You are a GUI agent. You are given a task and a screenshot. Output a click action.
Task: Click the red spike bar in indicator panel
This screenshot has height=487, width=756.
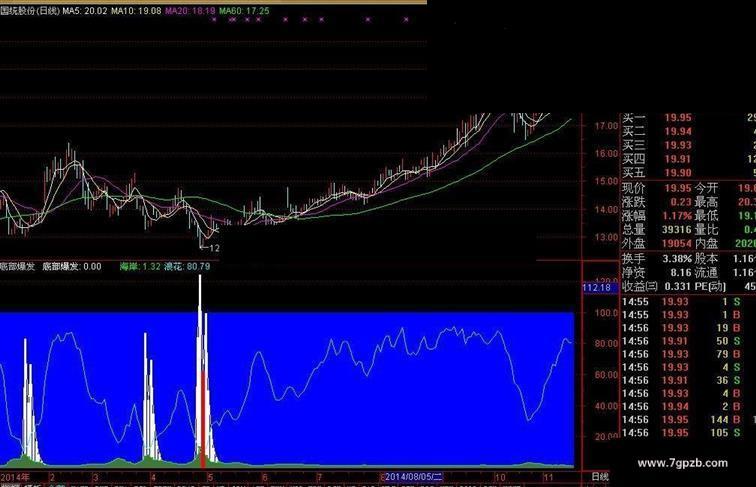point(203,419)
